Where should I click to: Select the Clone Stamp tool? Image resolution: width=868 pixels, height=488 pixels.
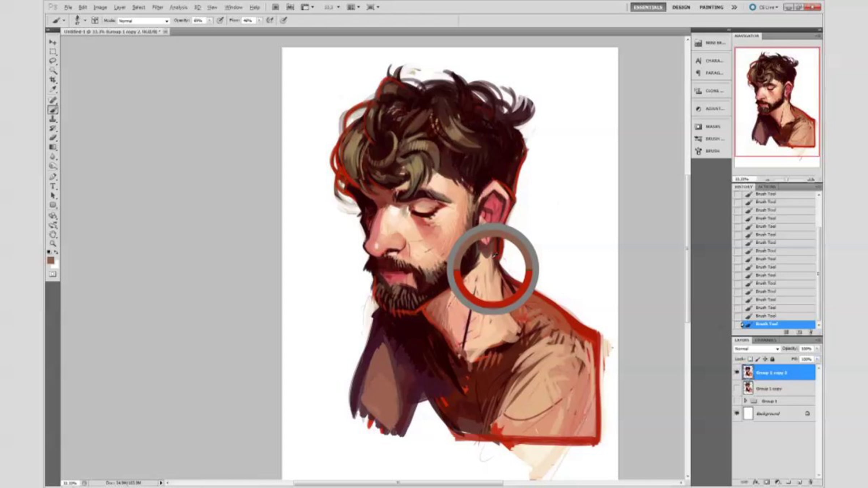pos(53,119)
